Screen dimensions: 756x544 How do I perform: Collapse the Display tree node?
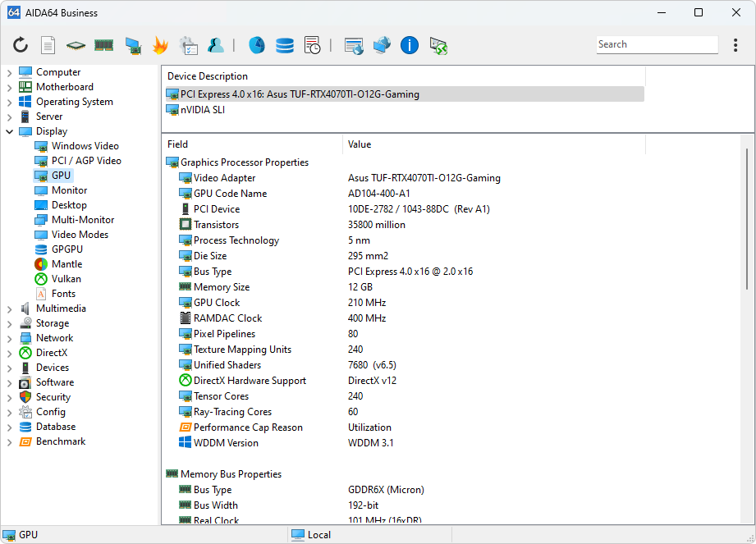[x=10, y=131]
